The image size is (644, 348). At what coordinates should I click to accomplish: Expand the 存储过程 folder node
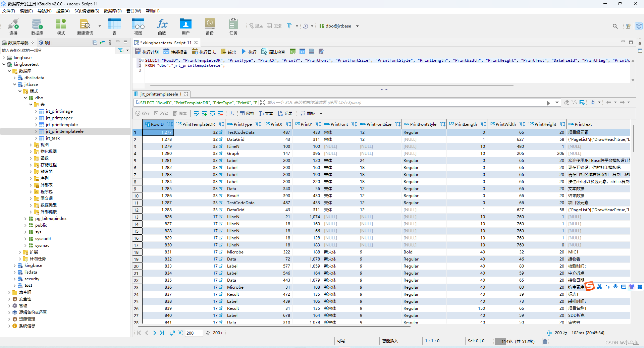pos(31,165)
